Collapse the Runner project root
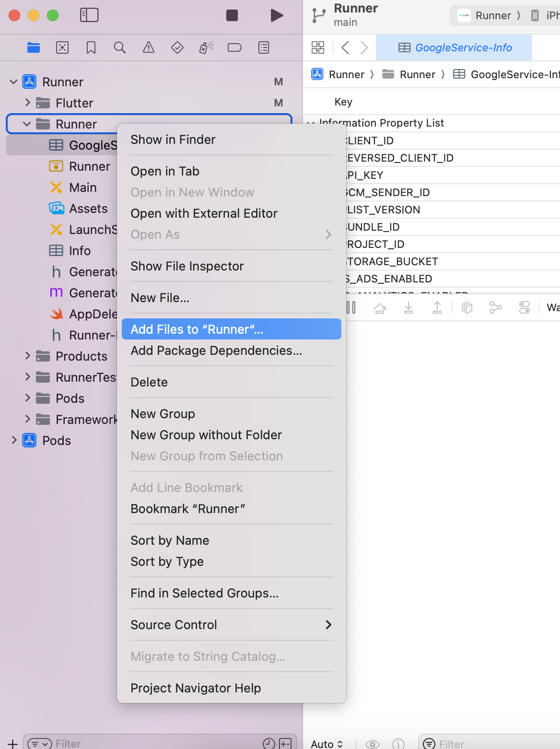Screen dimensions: 560x749 (13, 82)
